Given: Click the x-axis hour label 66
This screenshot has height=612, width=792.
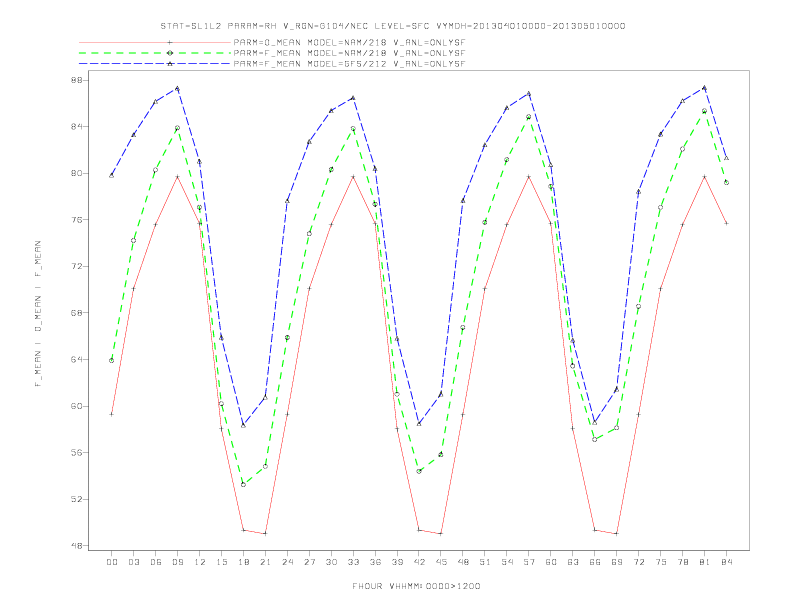Looking at the screenshot, I should (x=595, y=562).
